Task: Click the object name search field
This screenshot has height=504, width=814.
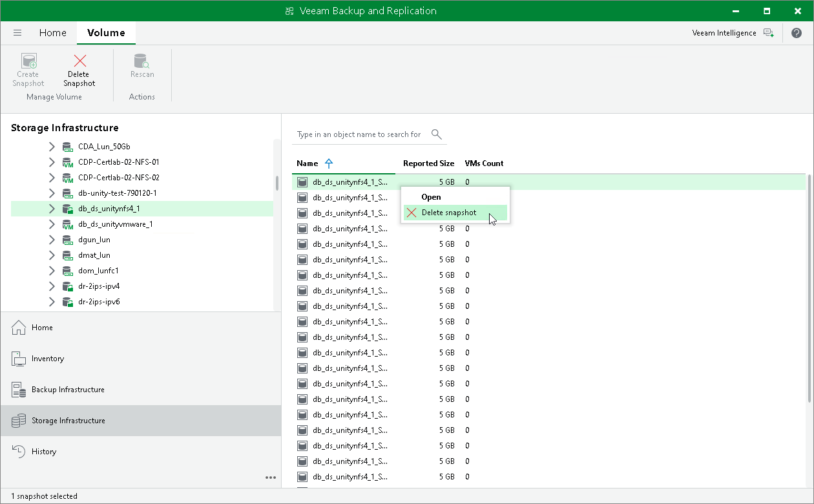Action: [369, 134]
